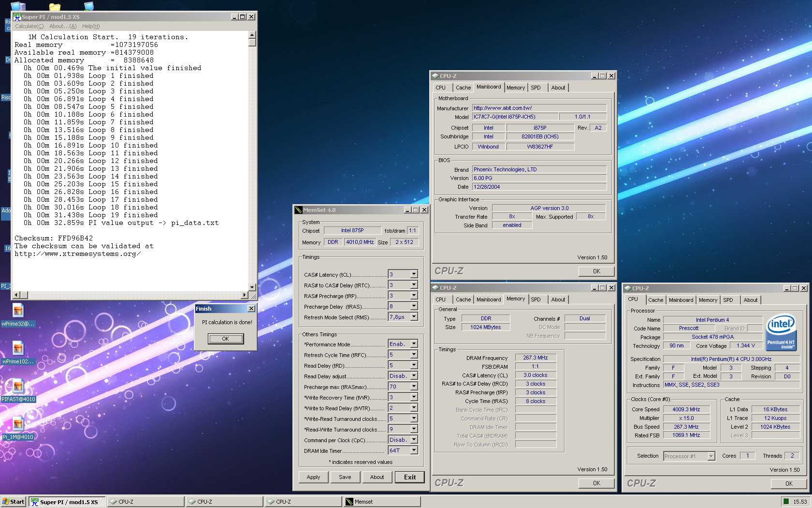Click Super PI vertical scrollbar down arrow
This screenshot has width=812, height=508.
252,287
